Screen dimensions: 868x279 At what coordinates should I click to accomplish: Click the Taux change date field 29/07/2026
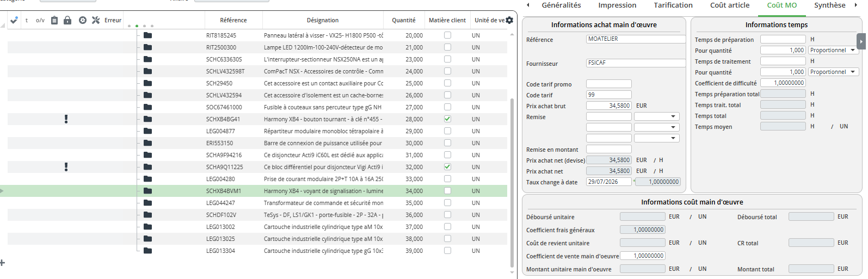click(609, 182)
